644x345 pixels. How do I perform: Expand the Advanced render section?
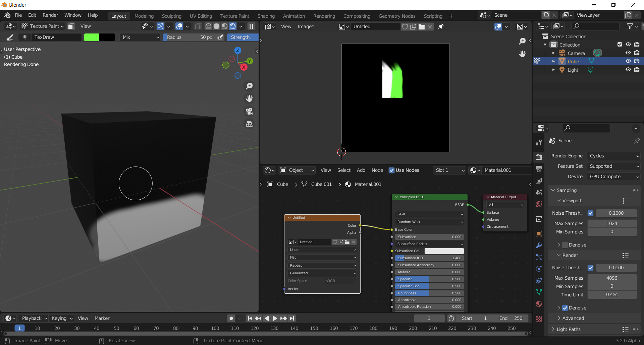click(x=573, y=318)
